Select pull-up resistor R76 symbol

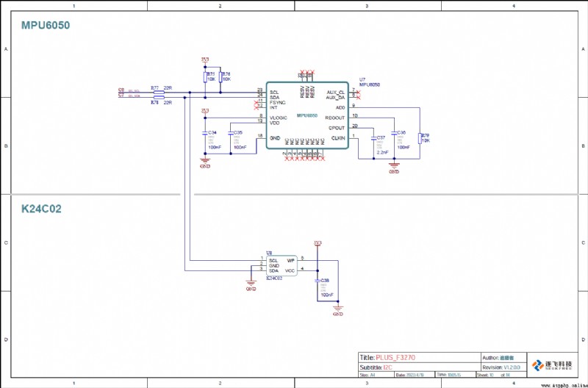220,77
